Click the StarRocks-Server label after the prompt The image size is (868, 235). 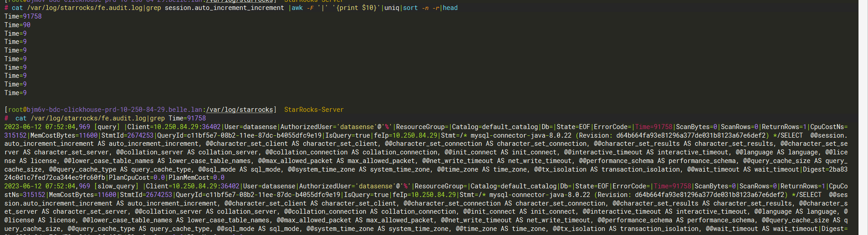314,110
